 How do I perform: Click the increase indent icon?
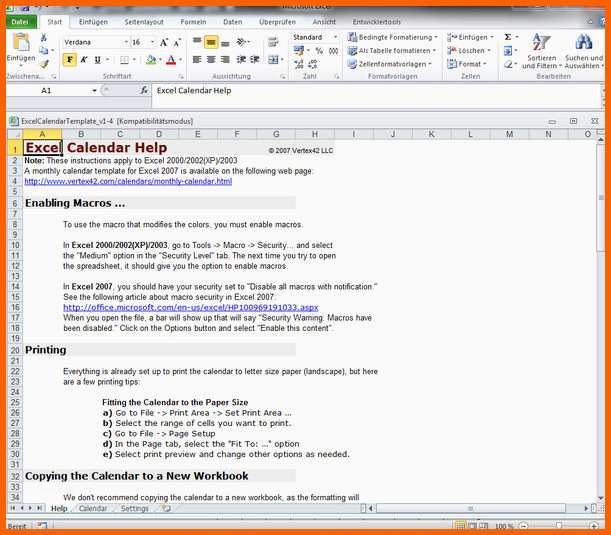coord(255,60)
